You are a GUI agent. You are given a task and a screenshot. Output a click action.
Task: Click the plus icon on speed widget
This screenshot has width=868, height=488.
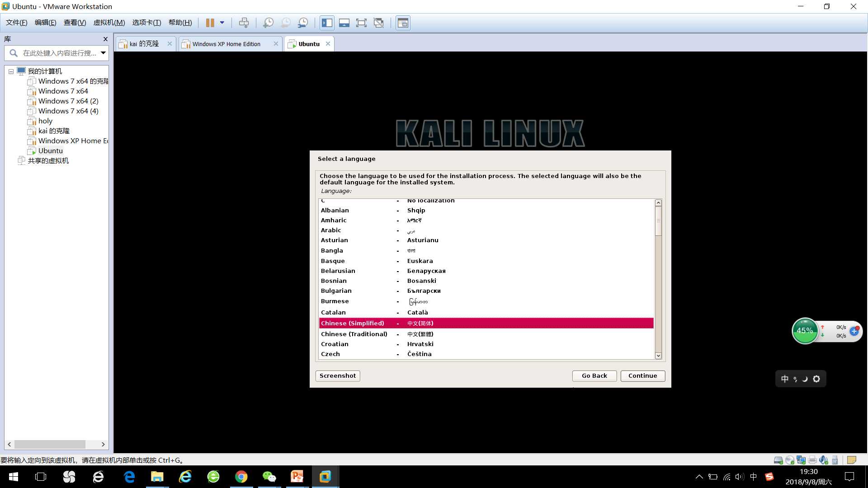[854, 331]
